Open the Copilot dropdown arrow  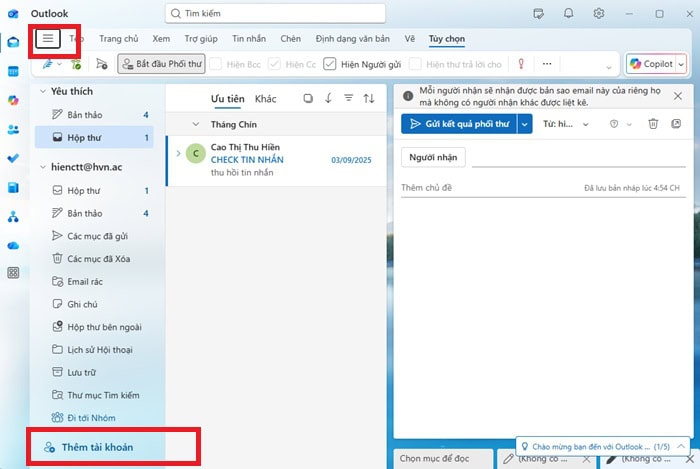coord(681,64)
